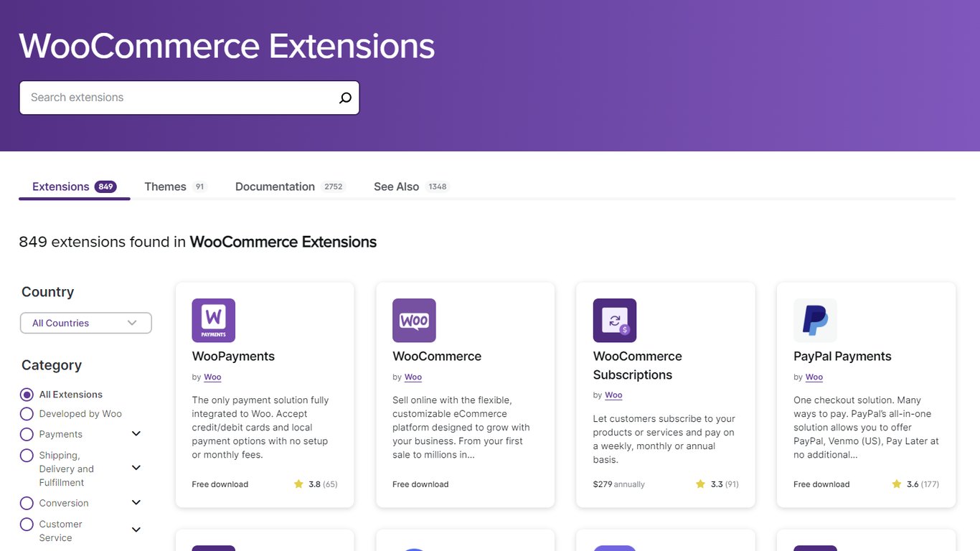Click the WooCommerce plugin logo icon

tap(414, 320)
